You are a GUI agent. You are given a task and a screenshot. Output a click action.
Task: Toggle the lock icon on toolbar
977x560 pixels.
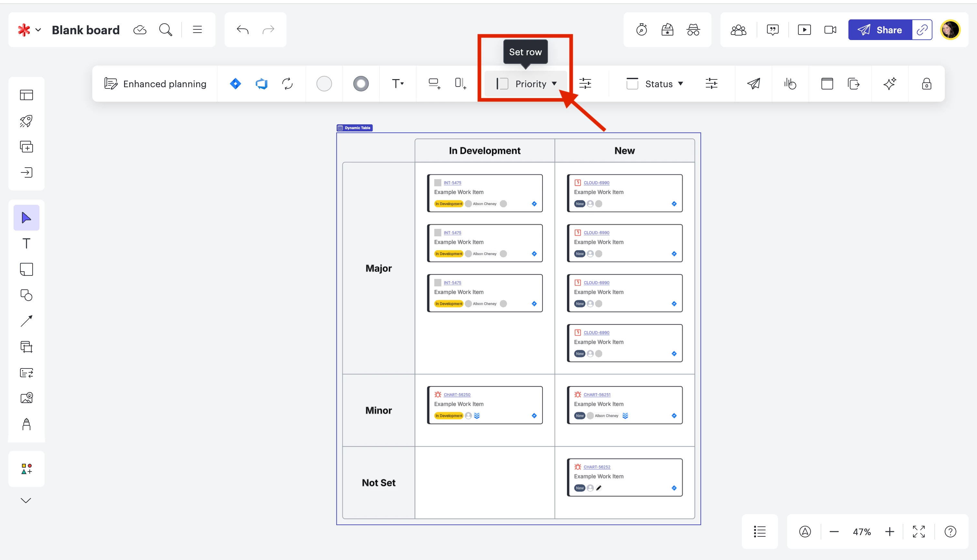pos(926,83)
